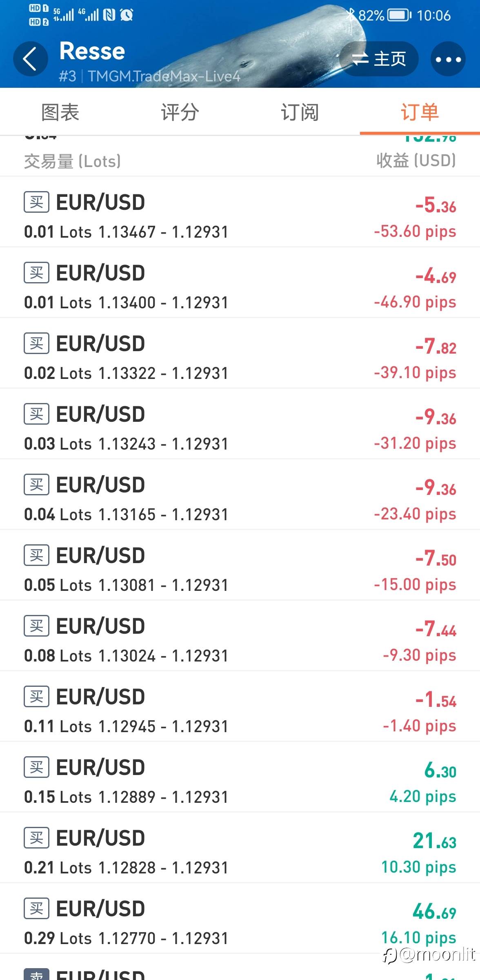Tap the alarm clock status icon
Viewport: 480px width, 980px height.
pos(127,15)
